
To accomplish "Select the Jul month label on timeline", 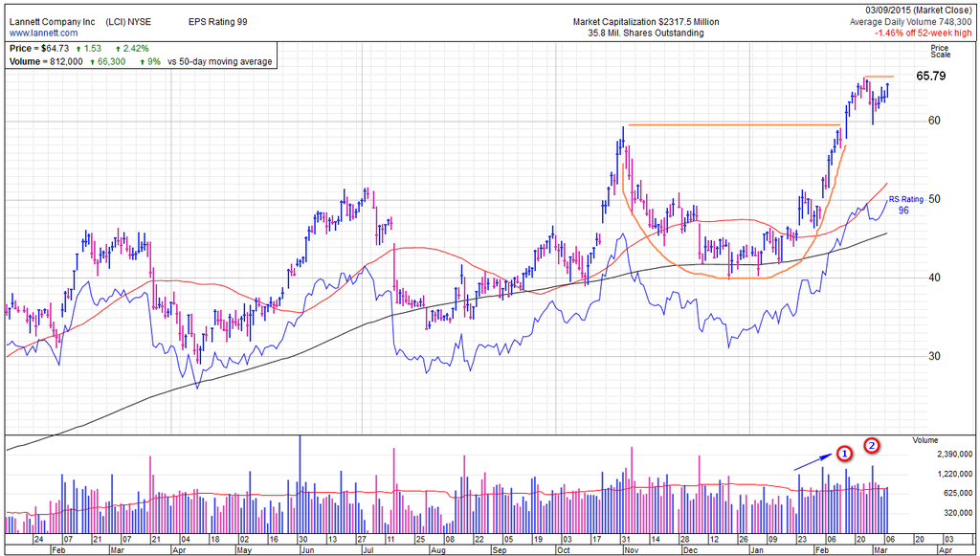I will pos(367,550).
